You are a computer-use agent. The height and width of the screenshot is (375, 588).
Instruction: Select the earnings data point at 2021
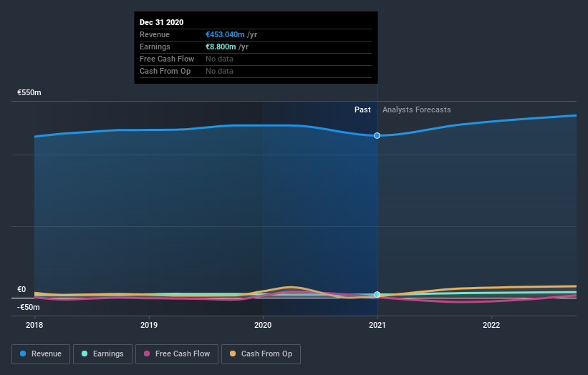[377, 294]
